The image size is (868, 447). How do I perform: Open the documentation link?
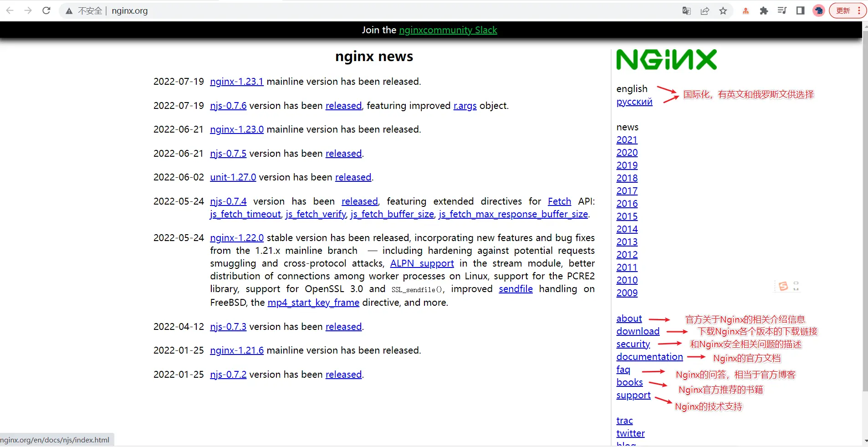pos(649,357)
